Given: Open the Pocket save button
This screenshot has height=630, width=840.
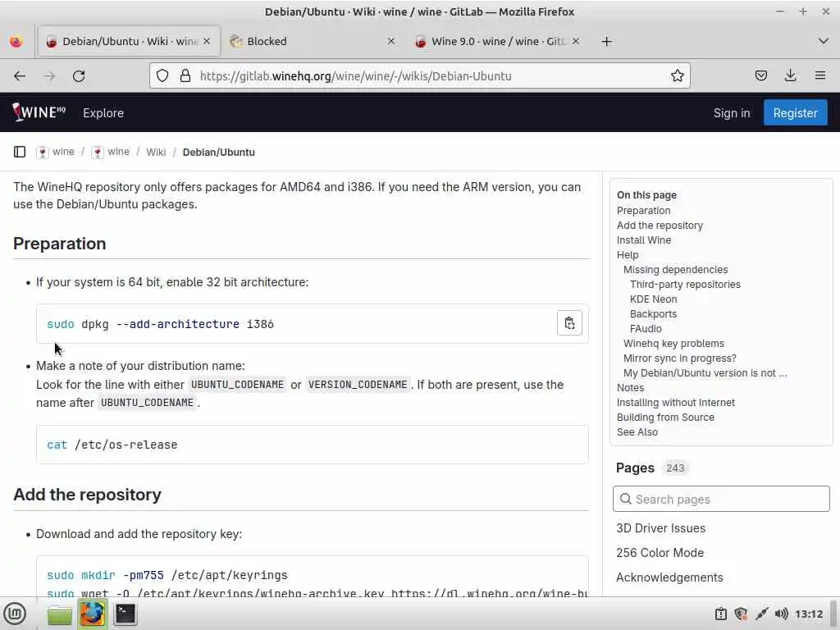Looking at the screenshot, I should pyautogui.click(x=760, y=76).
